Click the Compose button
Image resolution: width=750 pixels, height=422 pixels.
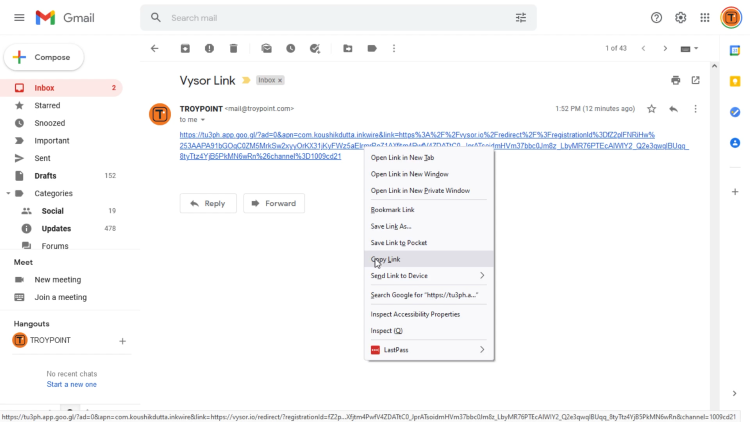click(44, 57)
